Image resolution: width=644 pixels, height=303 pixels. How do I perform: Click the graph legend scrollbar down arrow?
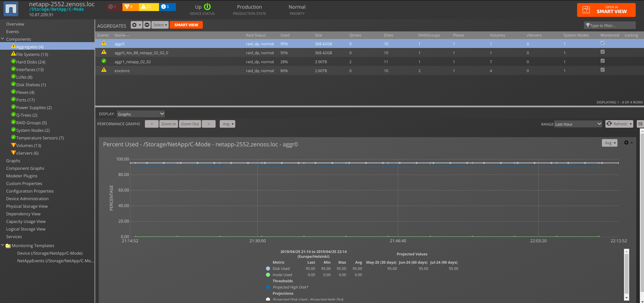(x=627, y=298)
